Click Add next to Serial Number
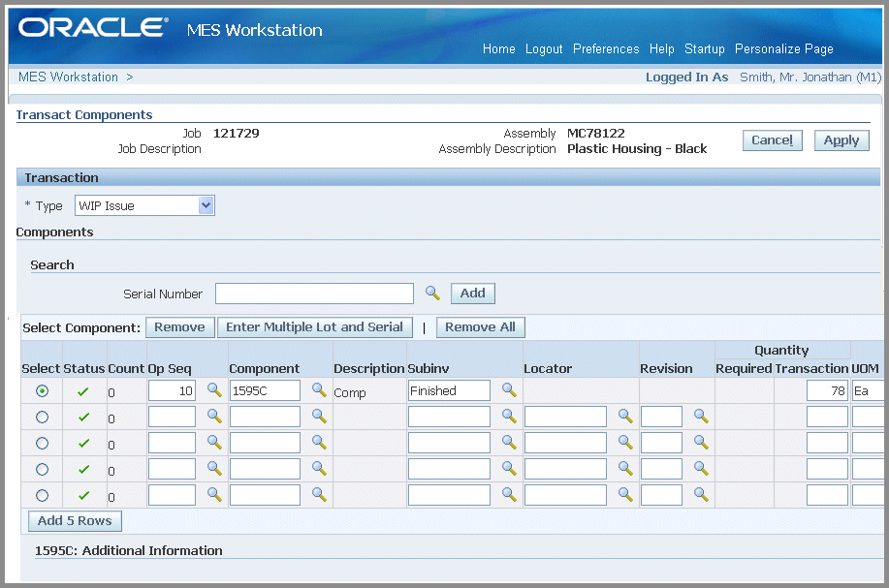The height and width of the screenshot is (588, 889). coord(473,294)
